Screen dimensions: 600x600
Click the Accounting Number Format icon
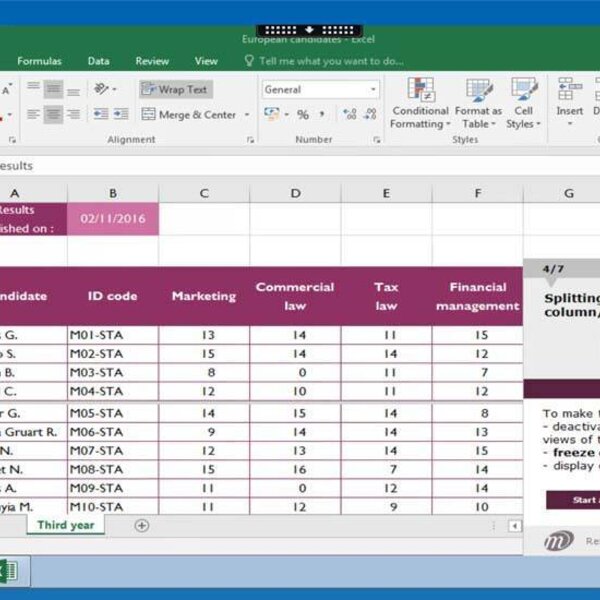tap(272, 114)
